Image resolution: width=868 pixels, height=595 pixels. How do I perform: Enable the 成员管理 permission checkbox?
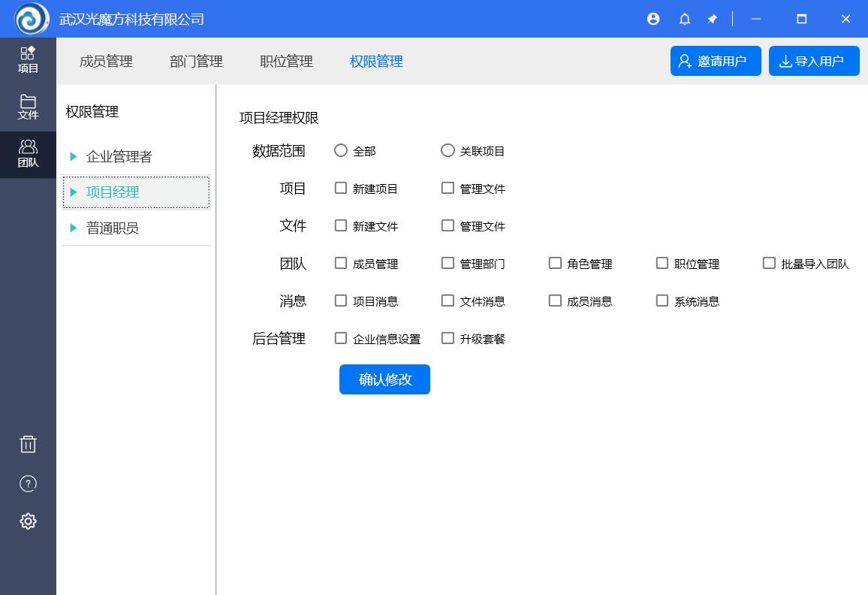(x=340, y=263)
